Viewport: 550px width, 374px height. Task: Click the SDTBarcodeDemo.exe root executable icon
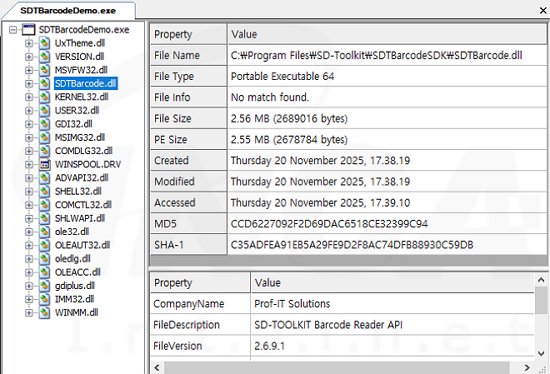[28, 30]
